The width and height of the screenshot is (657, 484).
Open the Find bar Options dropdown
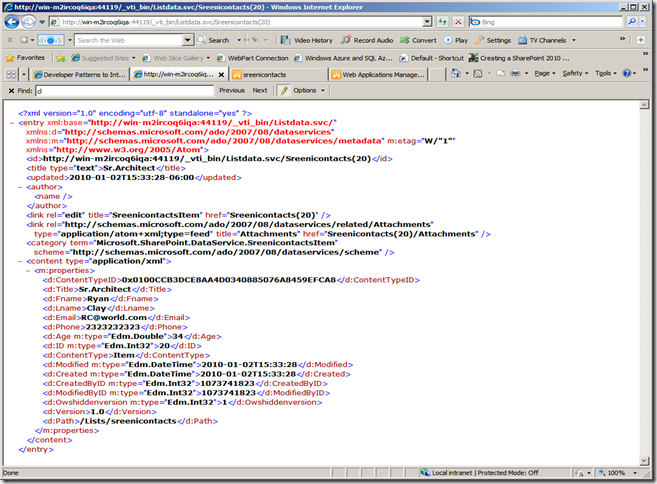pyautogui.click(x=309, y=91)
